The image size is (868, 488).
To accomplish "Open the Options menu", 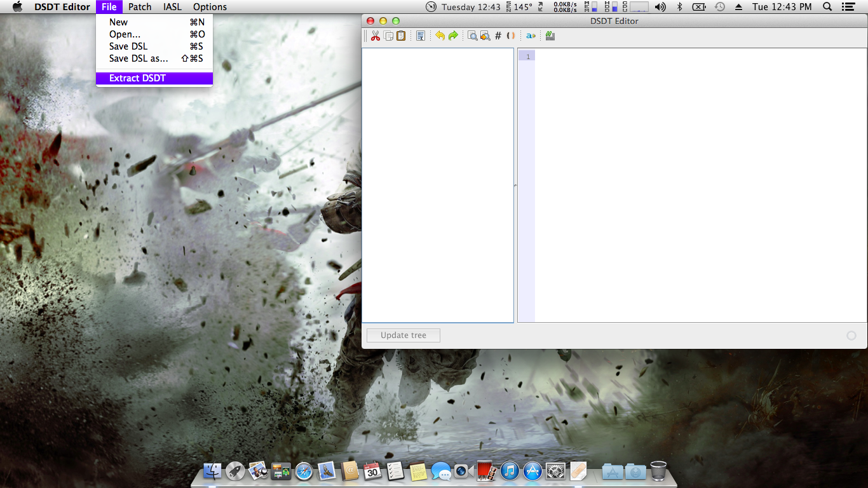I will (x=210, y=7).
